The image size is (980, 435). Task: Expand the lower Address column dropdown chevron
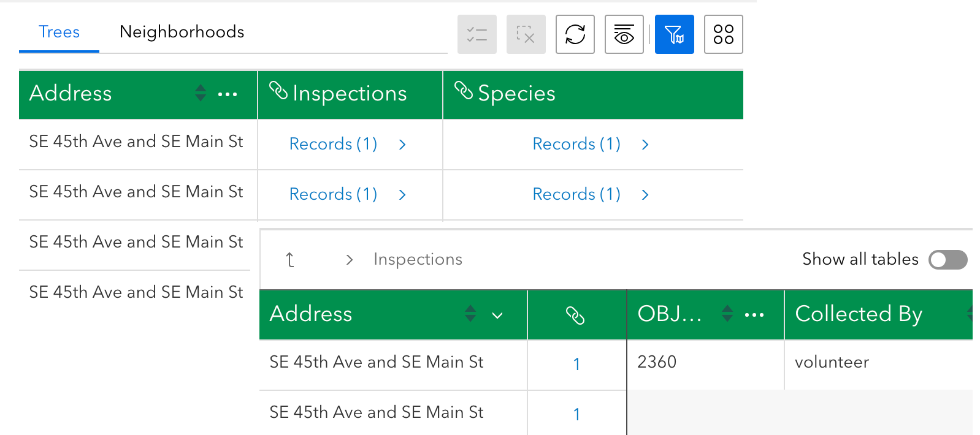pos(497,316)
